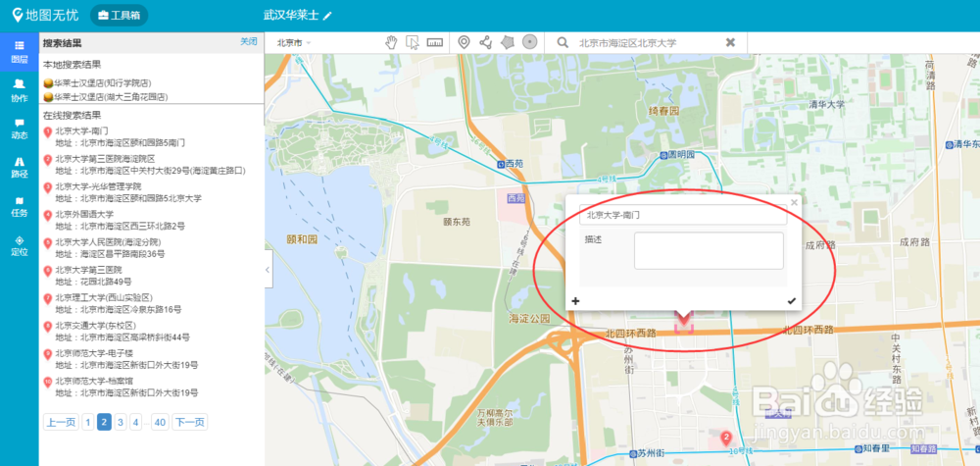Click the 地图无忧 logo
This screenshot has width=980, height=466.
pyautogui.click(x=46, y=15)
